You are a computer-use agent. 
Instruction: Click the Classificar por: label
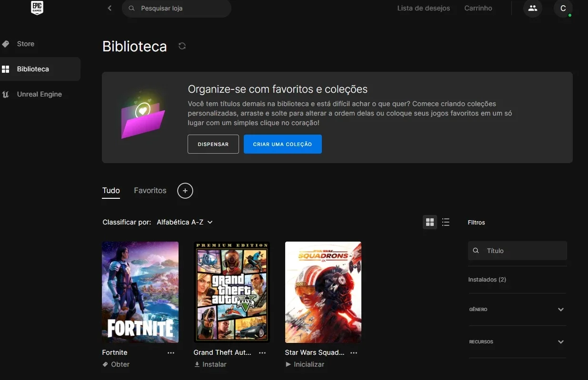[x=127, y=222]
